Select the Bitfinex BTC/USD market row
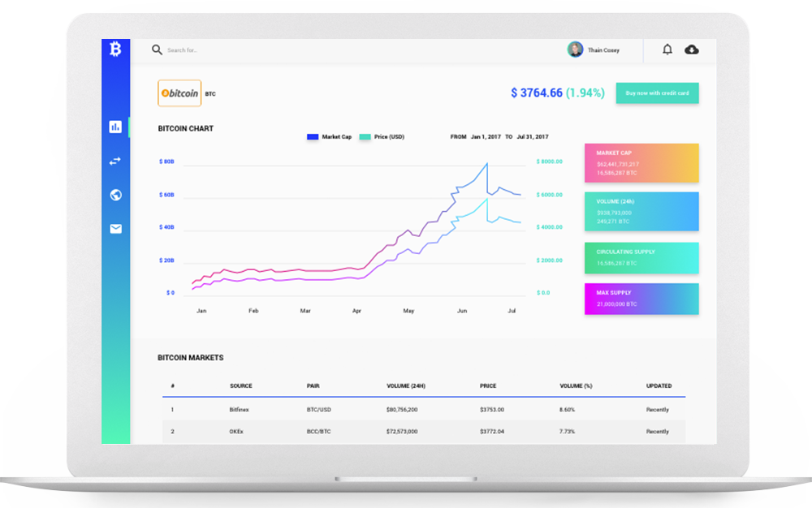 coord(423,410)
